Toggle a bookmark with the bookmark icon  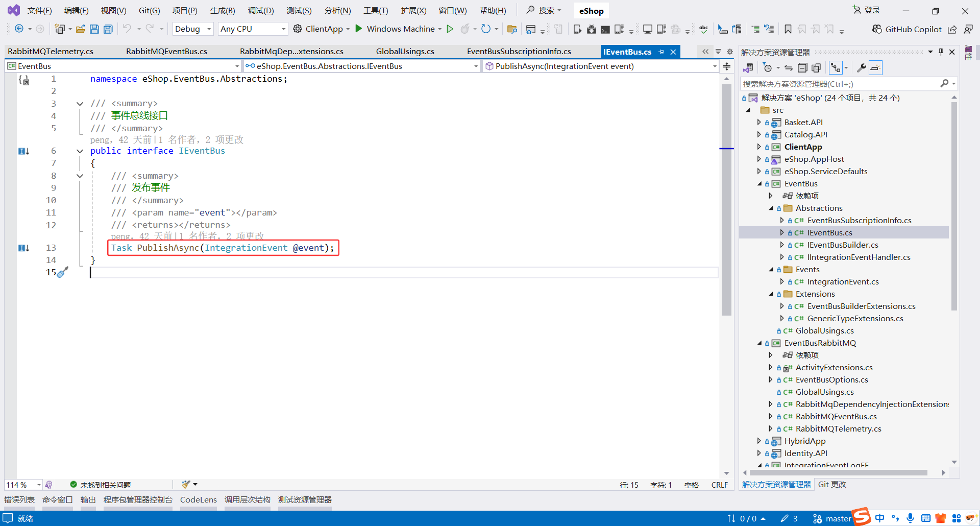click(x=788, y=29)
